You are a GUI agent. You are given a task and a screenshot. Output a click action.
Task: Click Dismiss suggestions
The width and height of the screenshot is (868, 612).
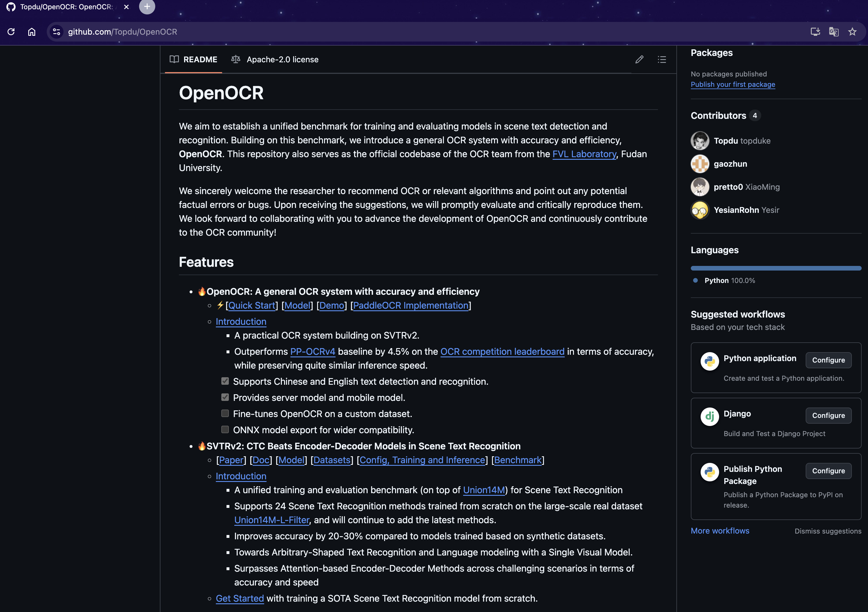pos(828,531)
